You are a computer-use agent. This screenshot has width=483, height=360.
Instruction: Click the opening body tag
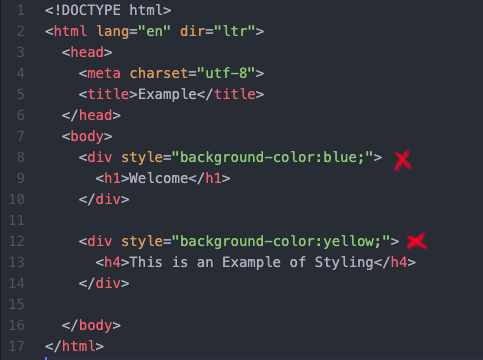coord(87,136)
